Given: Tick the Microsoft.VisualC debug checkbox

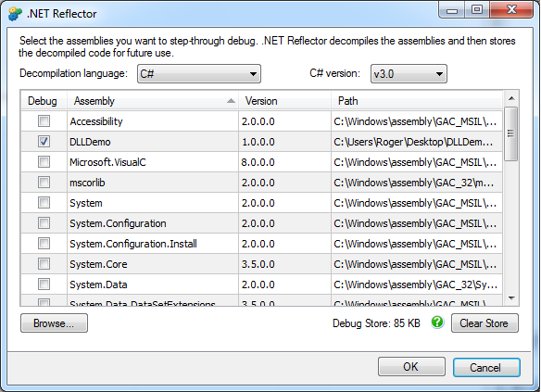Looking at the screenshot, I should coord(44,162).
